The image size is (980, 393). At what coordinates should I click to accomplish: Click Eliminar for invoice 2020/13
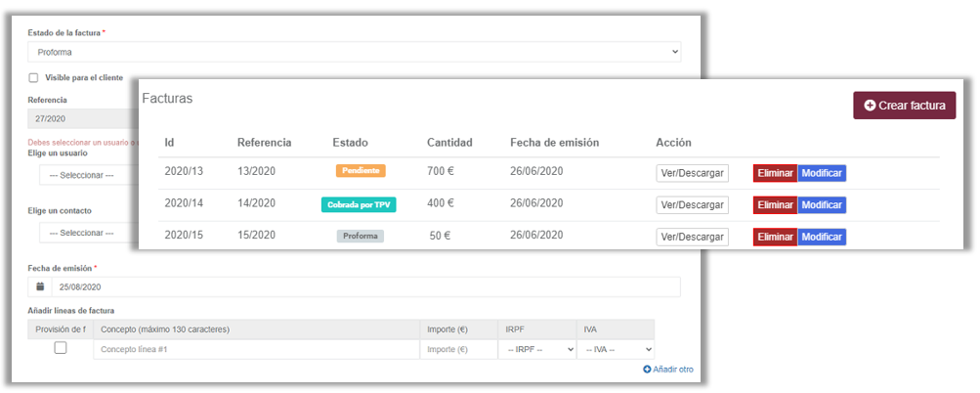[775, 173]
